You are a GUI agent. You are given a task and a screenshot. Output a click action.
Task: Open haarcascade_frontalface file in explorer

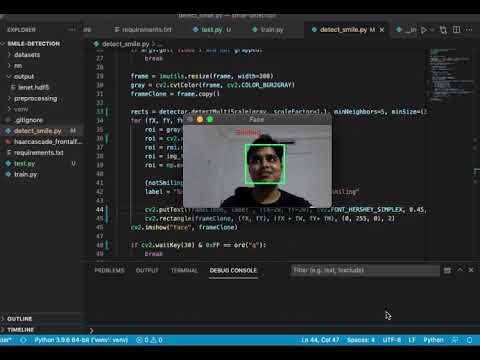click(48, 142)
